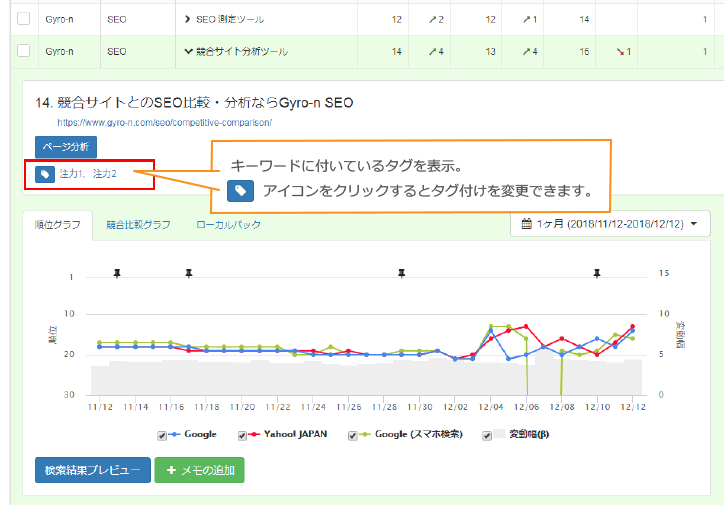Open the gyro-n.com competitive-comparison URL link

164,122
